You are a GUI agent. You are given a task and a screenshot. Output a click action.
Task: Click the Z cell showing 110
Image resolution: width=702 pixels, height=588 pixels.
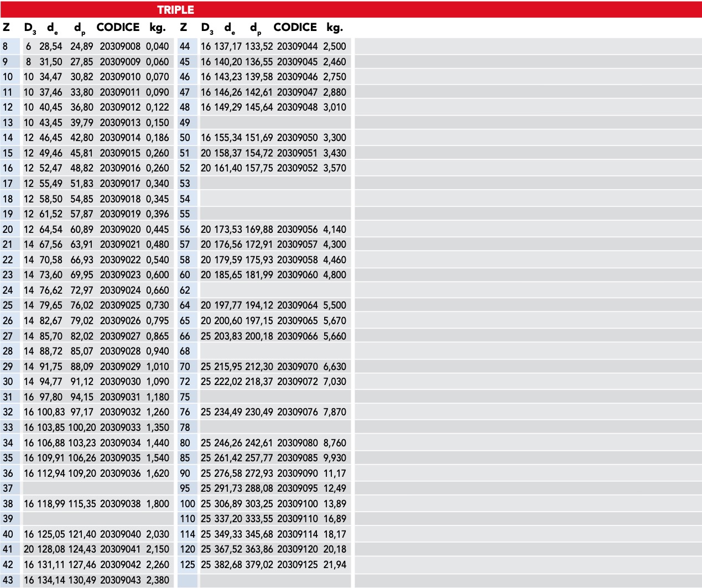pos(188,519)
